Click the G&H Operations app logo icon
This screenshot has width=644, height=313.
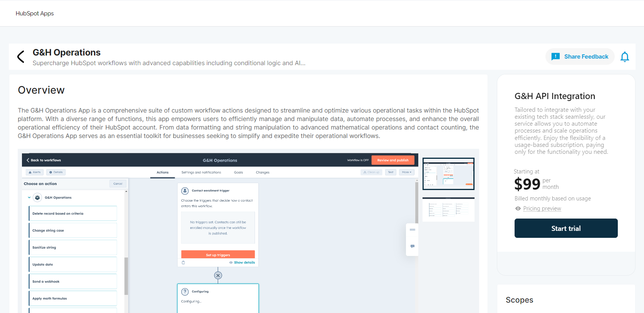(37, 198)
